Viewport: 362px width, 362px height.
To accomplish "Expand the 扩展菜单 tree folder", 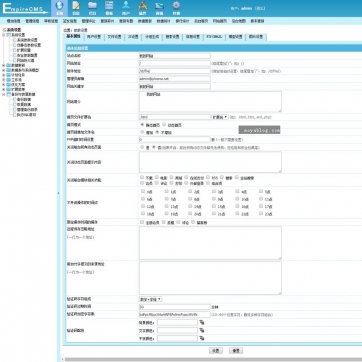I will (x=4, y=89).
